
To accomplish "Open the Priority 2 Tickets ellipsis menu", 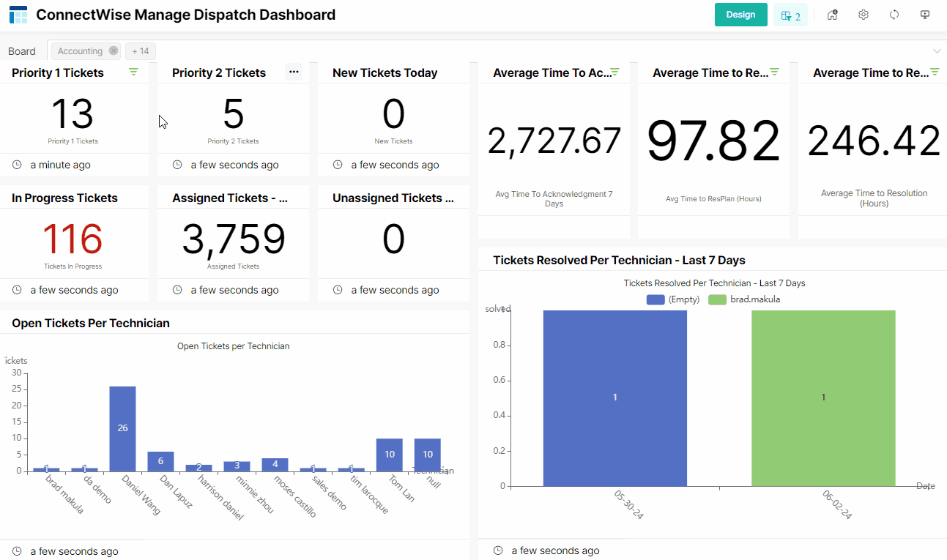I will pos(294,72).
